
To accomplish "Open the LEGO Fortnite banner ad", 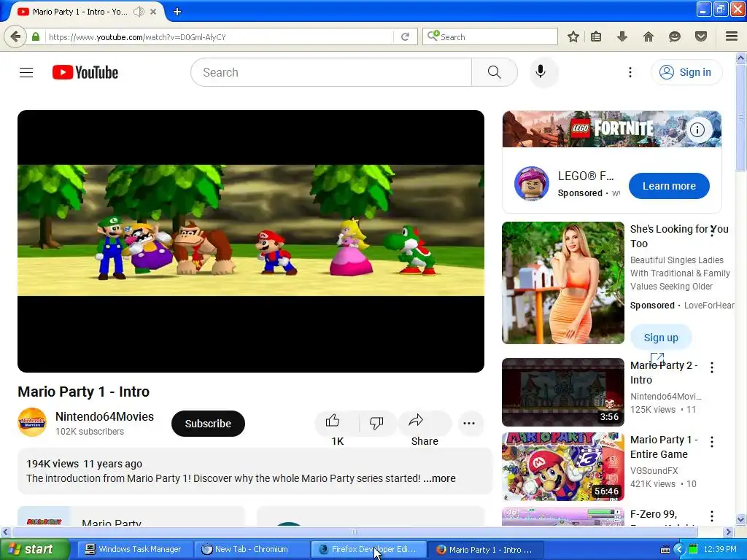I will [x=612, y=129].
